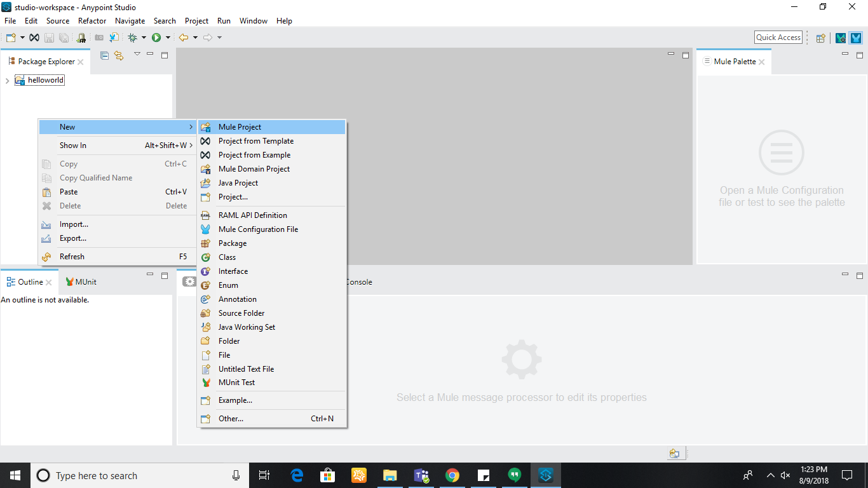Open Package Explorer View Menu triangle
Screen dimensions: 868x488
137,55
